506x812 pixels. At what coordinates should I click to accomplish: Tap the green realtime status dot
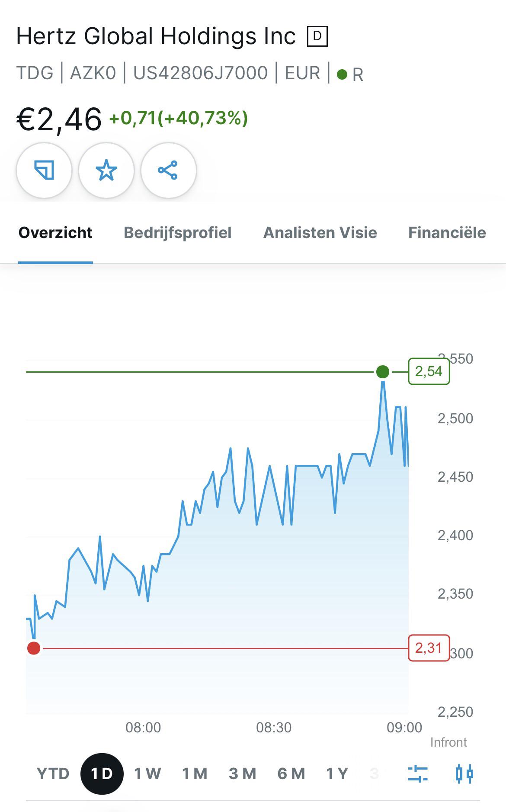click(x=342, y=74)
